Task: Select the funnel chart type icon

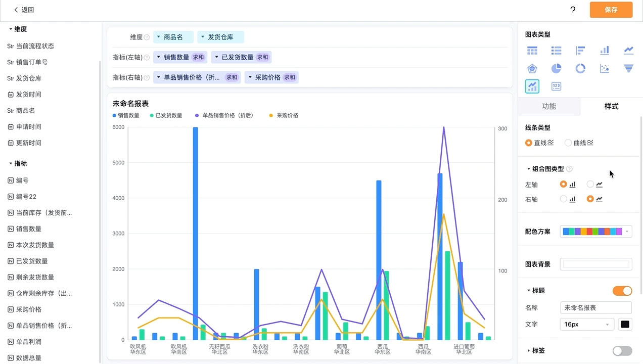Action: (x=628, y=68)
